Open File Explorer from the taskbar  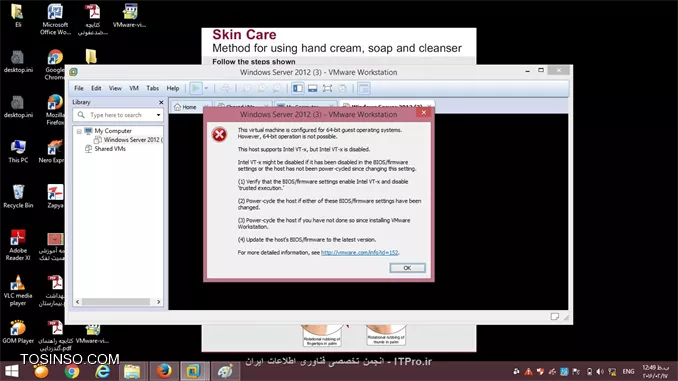[x=132, y=371]
